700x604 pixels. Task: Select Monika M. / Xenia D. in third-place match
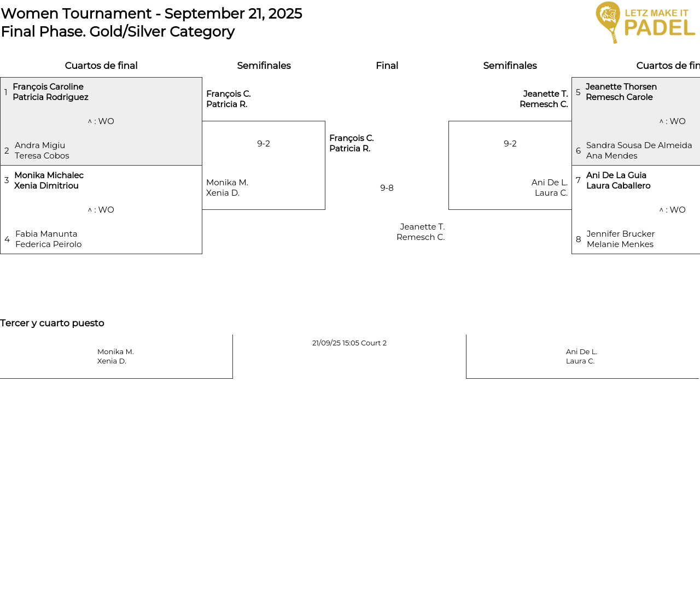[x=115, y=356]
